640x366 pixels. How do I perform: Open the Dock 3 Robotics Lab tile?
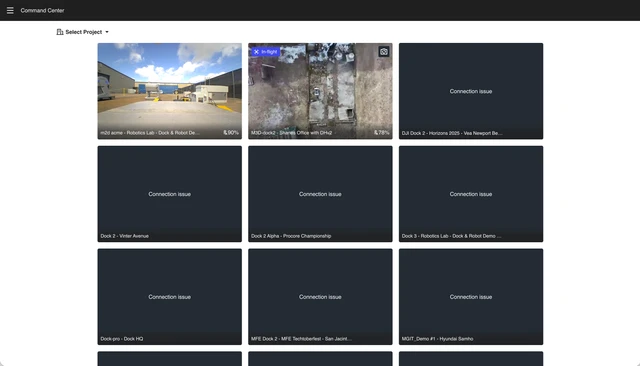[x=471, y=194]
